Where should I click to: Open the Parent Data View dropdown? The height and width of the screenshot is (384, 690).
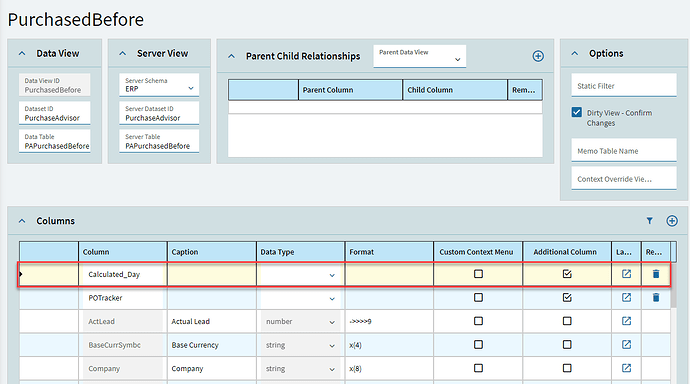[x=419, y=56]
